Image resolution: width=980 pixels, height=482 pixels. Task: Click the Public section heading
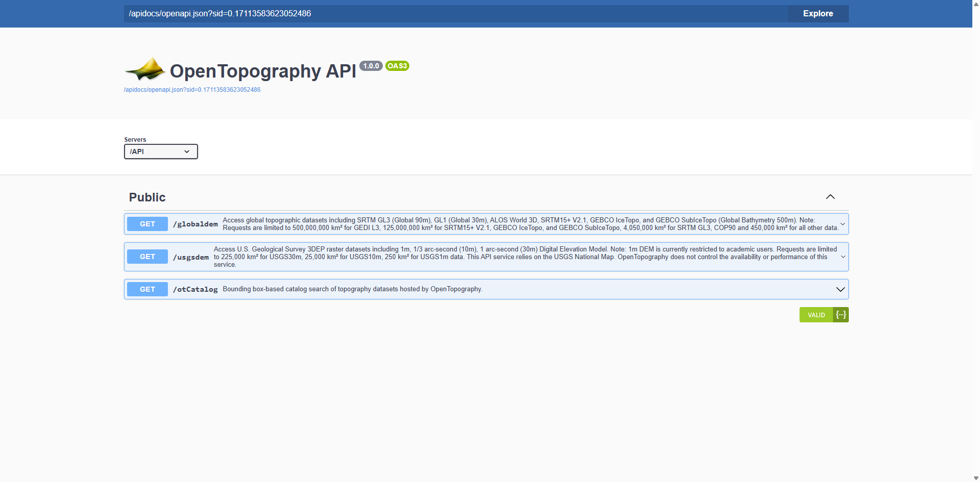pyautogui.click(x=147, y=197)
